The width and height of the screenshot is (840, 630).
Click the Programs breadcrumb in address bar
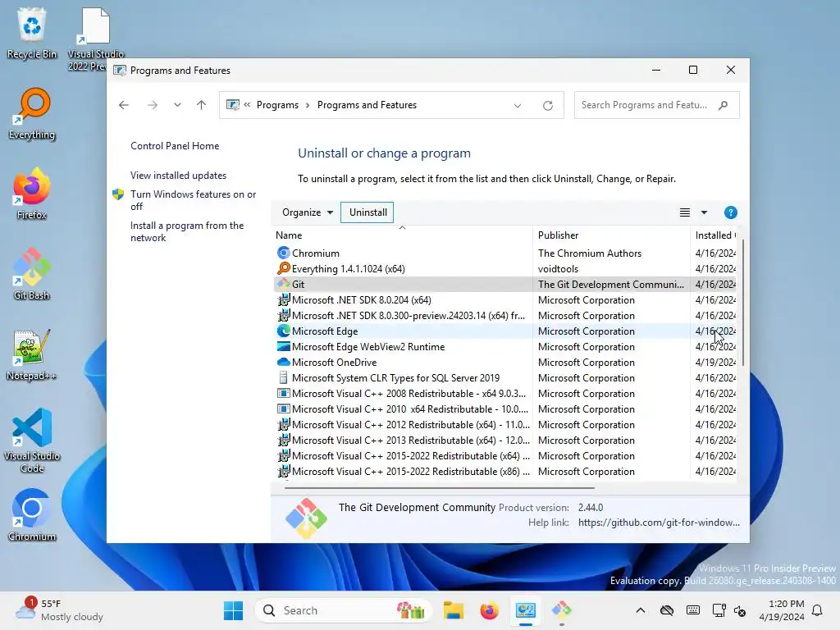click(x=277, y=105)
